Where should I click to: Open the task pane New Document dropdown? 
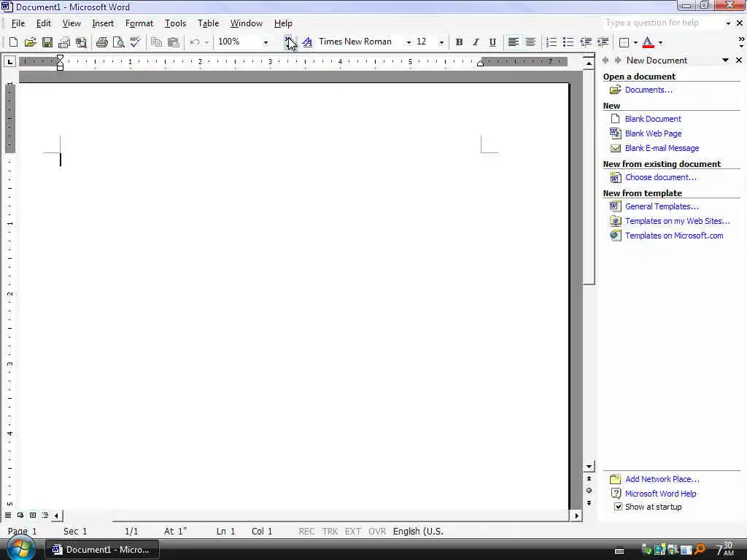(x=725, y=60)
